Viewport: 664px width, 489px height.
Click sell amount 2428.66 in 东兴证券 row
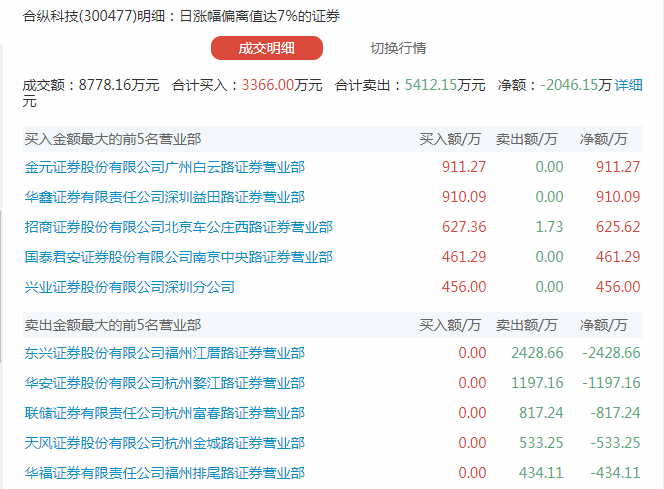point(537,353)
